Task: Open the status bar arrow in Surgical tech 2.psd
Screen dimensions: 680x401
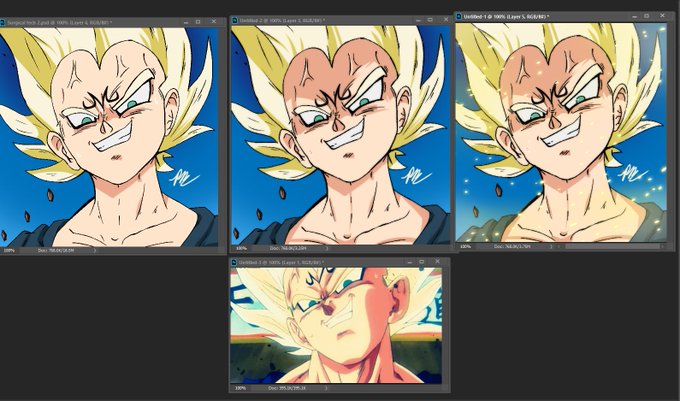Action: click(x=95, y=250)
